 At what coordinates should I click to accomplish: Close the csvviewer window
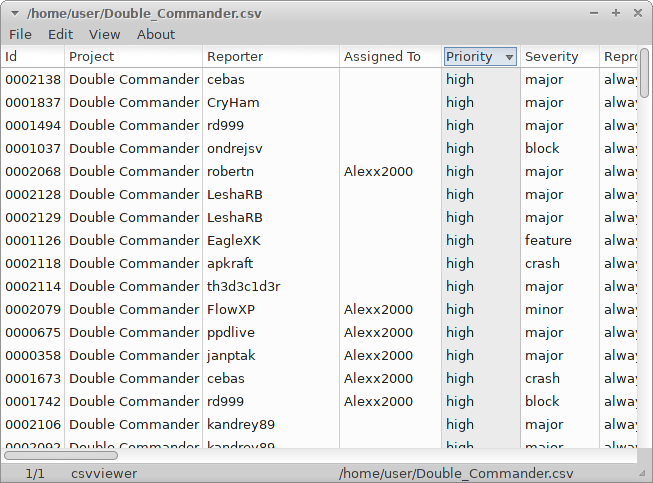638,13
